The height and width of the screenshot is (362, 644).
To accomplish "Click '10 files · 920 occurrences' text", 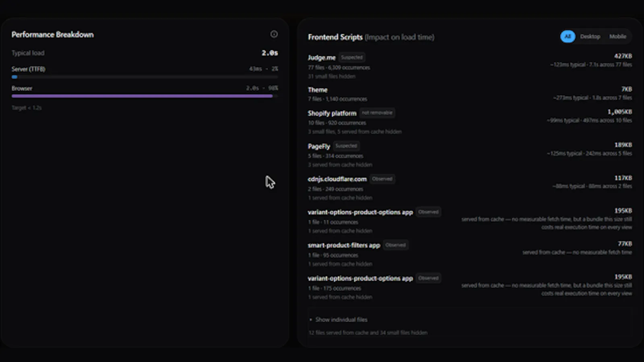I will tap(337, 123).
